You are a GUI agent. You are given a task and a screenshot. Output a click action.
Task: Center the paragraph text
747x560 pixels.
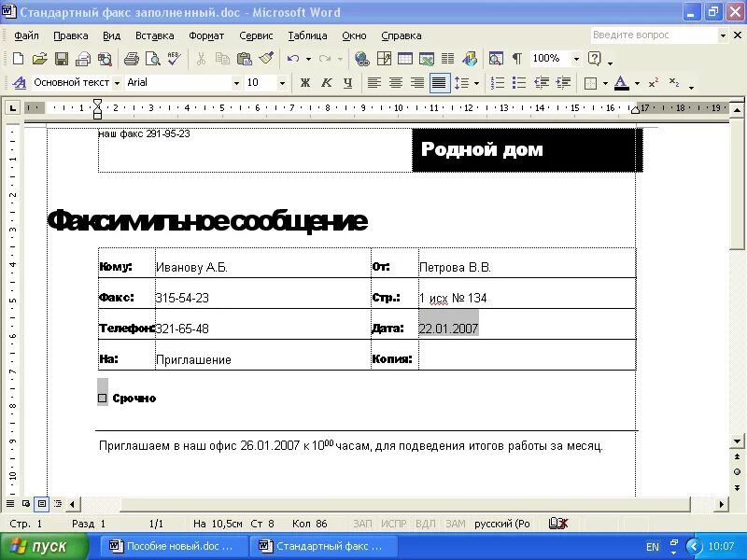point(395,83)
